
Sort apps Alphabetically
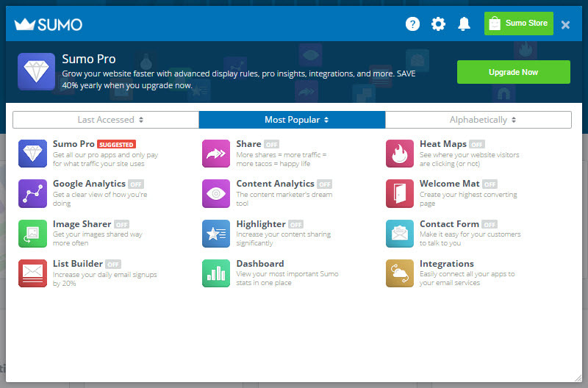478,120
